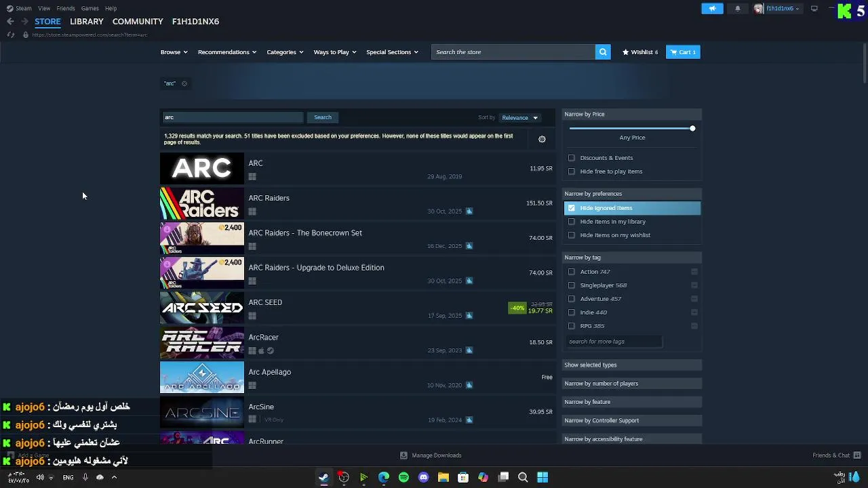Click the search term field containing arc

coord(232,117)
